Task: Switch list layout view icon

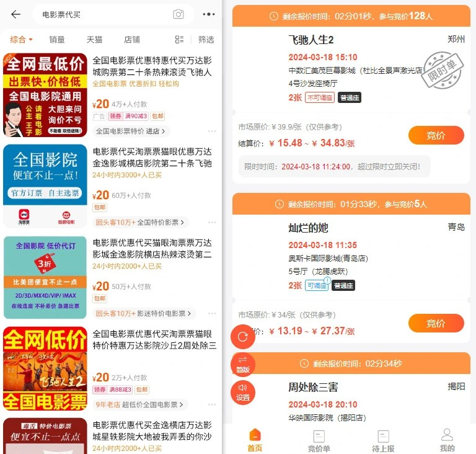Action: coord(179,40)
